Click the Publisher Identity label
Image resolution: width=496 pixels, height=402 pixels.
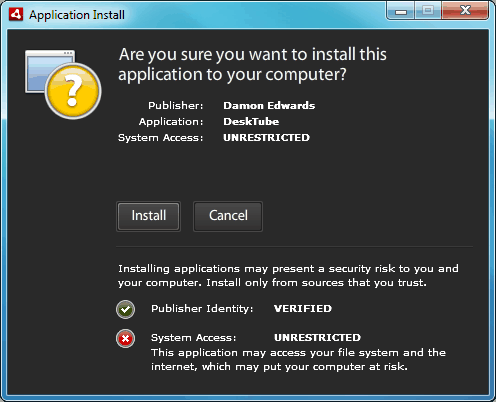(202, 309)
